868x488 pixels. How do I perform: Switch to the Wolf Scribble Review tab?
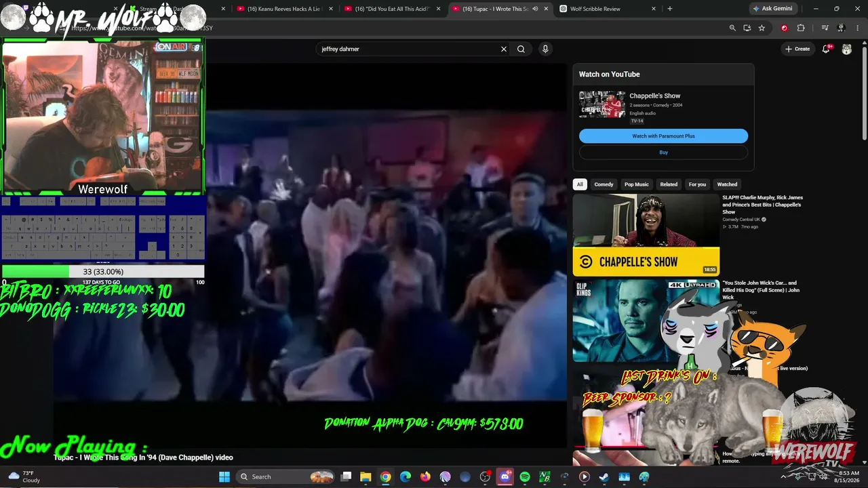[601, 9]
